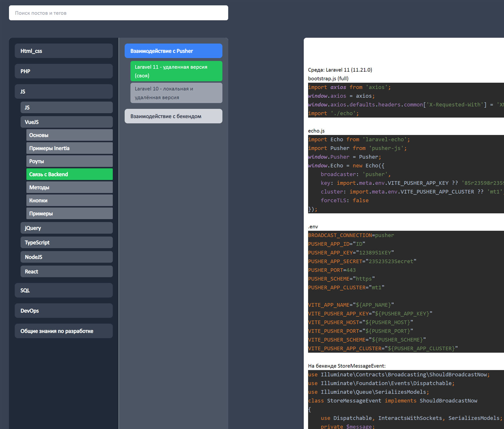Viewport: 504px width, 429px height.
Task: Open the NodeJS subcategory
Action: [66, 257]
